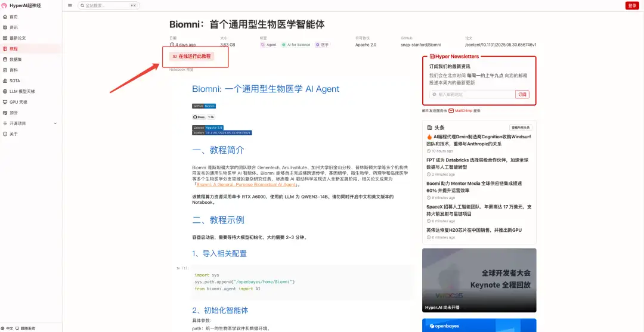Viewport: 644px width, 332px height.
Task: Open the 全球开发者大会 Keynote thumbnail
Action: pos(479,280)
